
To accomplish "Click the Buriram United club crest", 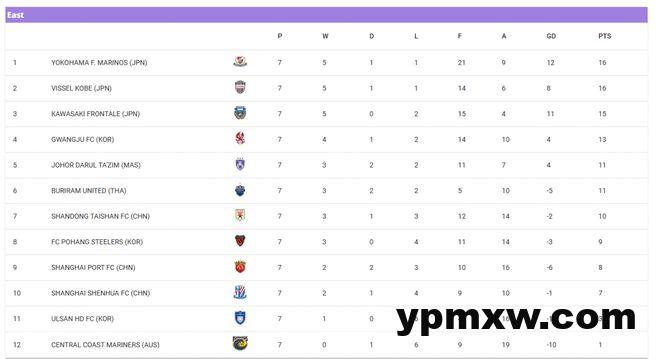I will (x=240, y=190).
